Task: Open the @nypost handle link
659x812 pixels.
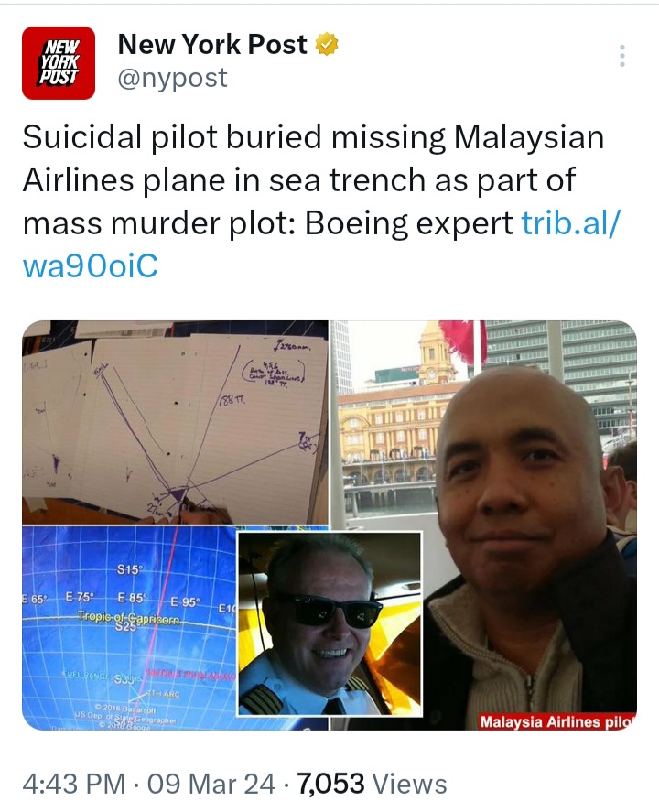Action: point(172,78)
